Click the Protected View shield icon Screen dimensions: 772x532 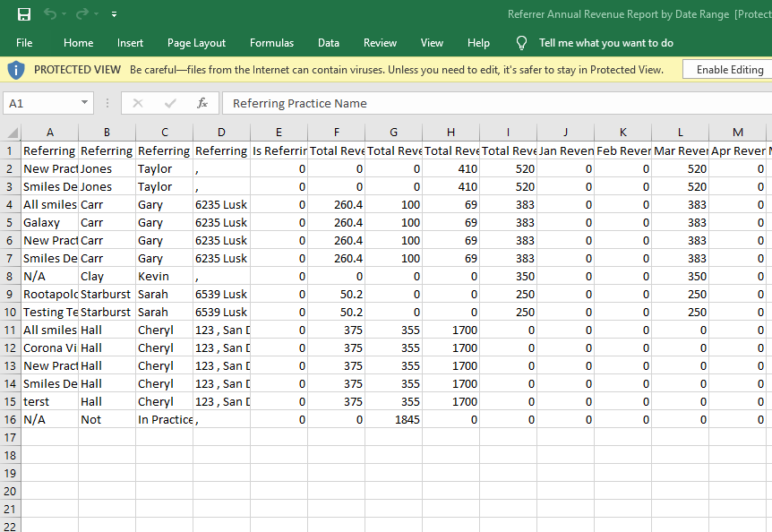[16, 70]
